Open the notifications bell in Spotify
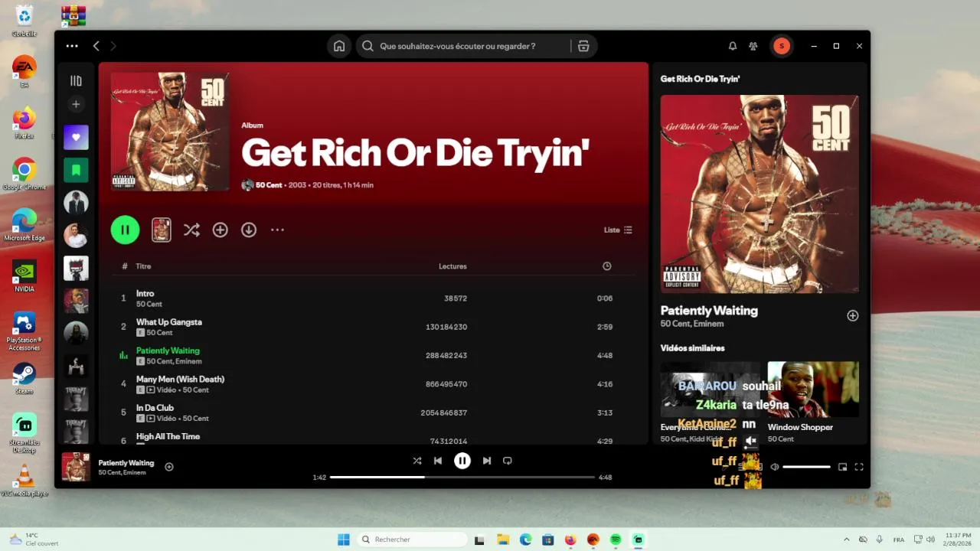 (x=733, y=46)
